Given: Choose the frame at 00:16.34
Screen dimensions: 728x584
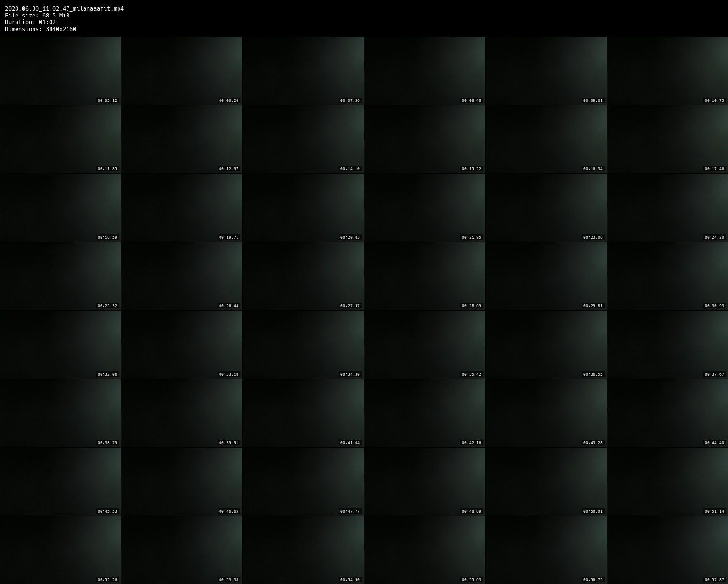Looking at the screenshot, I should coord(546,139).
